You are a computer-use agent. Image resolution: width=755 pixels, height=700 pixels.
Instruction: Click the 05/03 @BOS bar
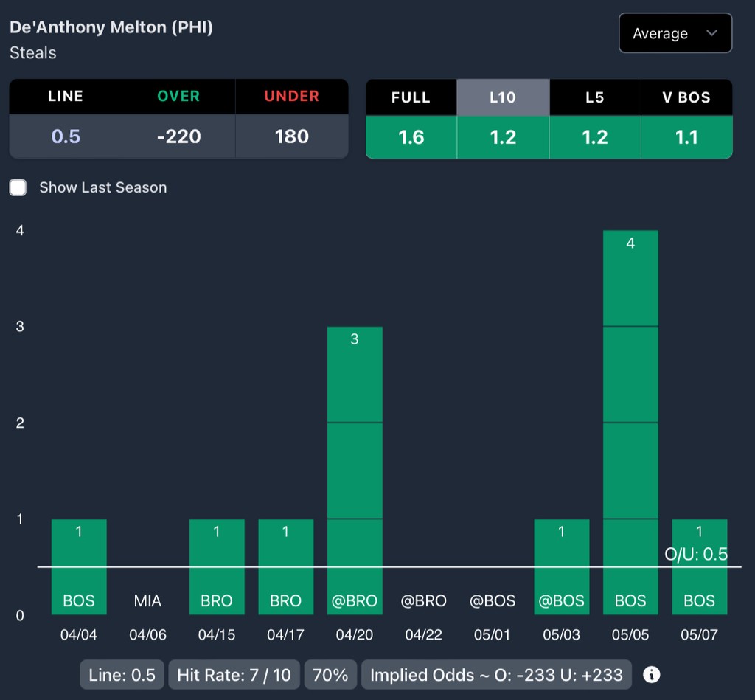point(561,566)
